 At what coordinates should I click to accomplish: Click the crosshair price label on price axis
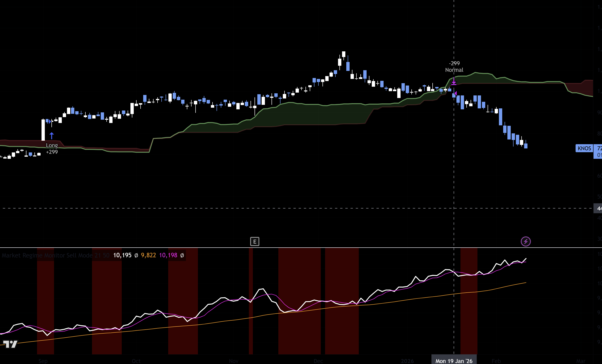click(598, 208)
